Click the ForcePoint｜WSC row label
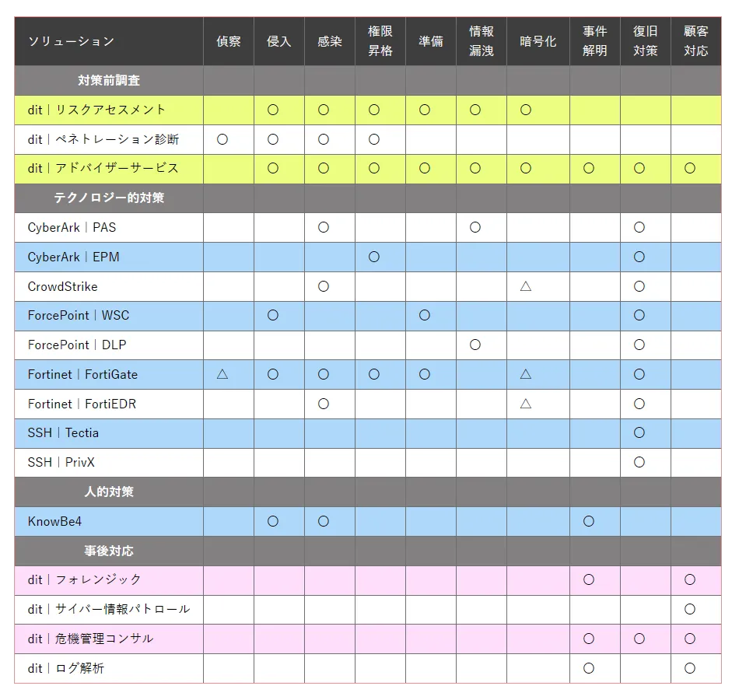 click(79, 315)
